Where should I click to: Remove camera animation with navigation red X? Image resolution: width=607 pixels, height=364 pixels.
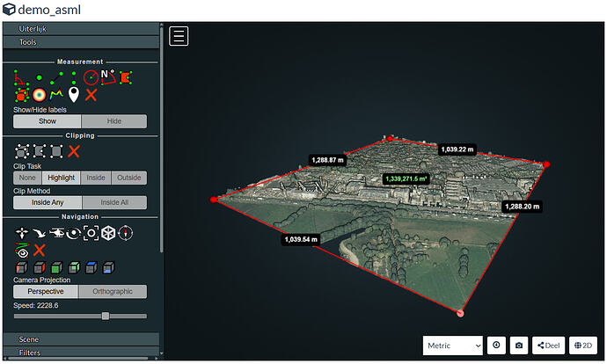pyautogui.click(x=39, y=251)
